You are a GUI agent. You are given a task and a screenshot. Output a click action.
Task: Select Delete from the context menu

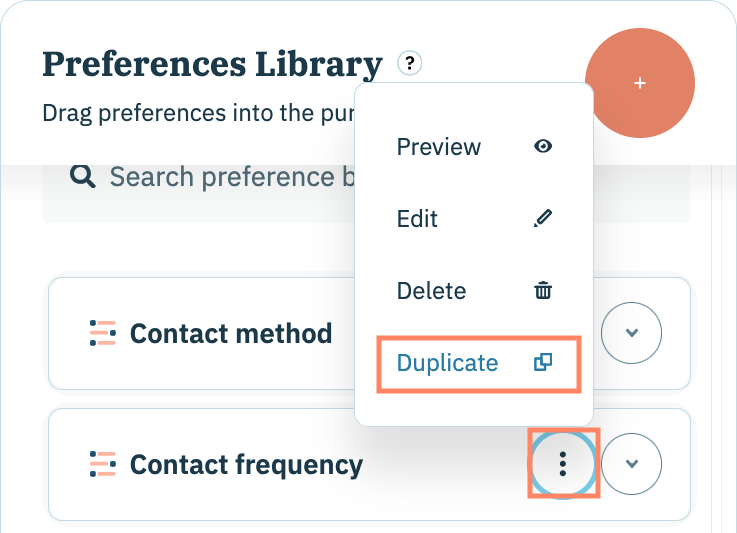(x=431, y=291)
